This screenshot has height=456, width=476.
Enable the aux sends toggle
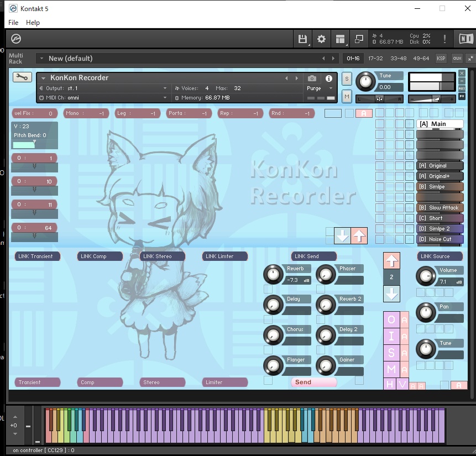point(456,58)
